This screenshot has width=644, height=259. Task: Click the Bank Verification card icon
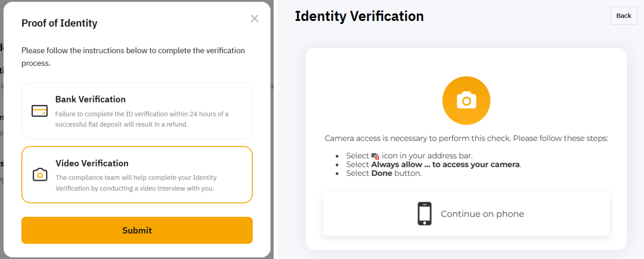coord(40,111)
